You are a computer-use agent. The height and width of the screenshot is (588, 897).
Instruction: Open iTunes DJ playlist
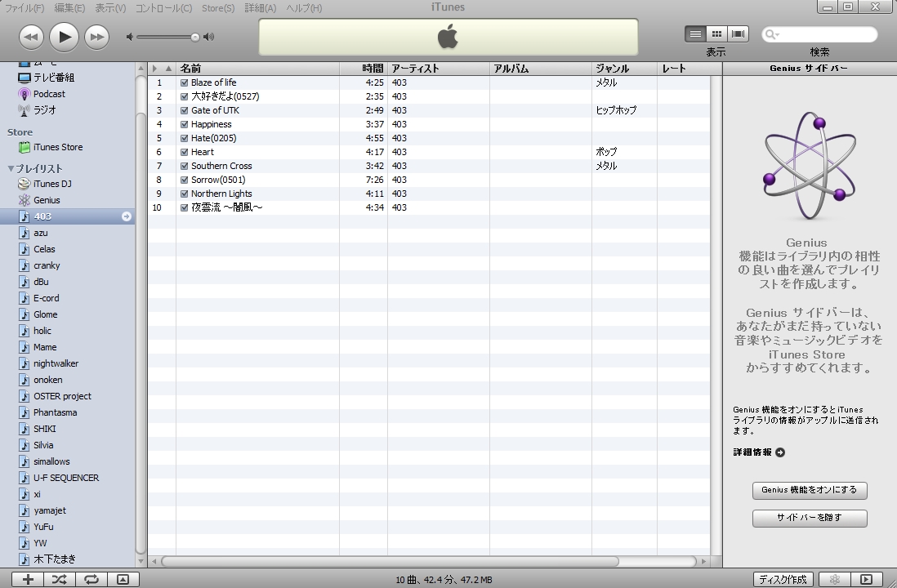(x=52, y=184)
